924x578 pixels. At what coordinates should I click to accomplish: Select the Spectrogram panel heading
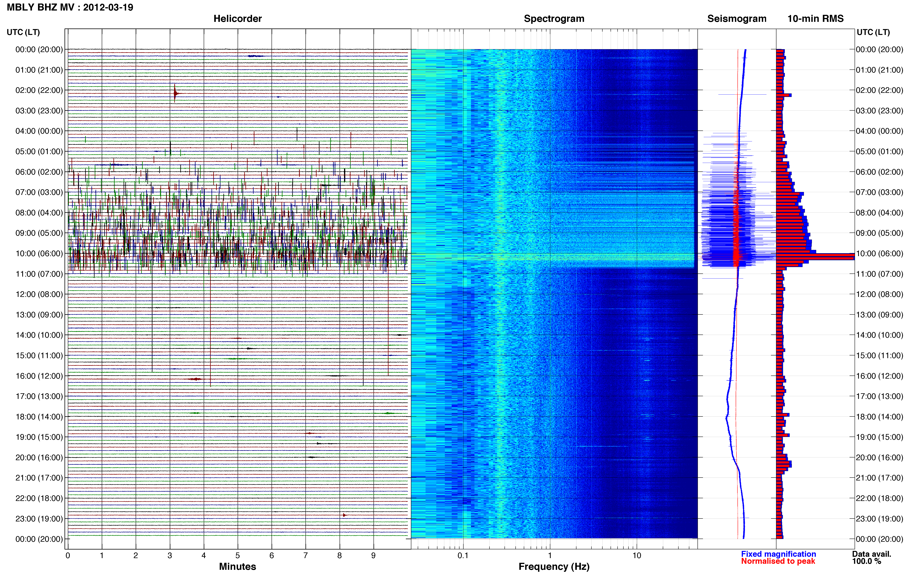point(554,19)
